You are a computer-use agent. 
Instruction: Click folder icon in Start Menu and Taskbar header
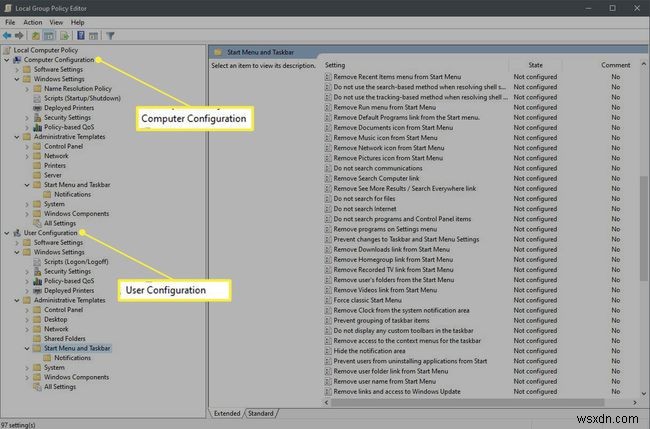point(218,52)
